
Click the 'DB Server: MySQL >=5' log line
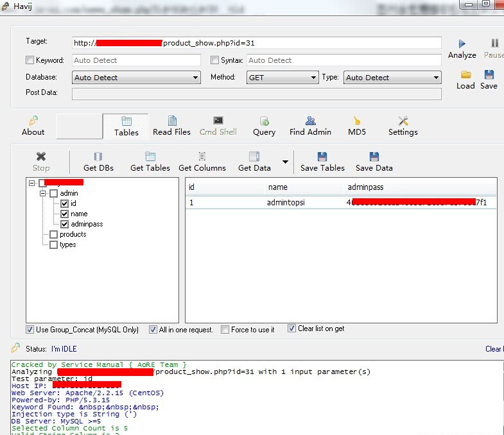[56, 421]
